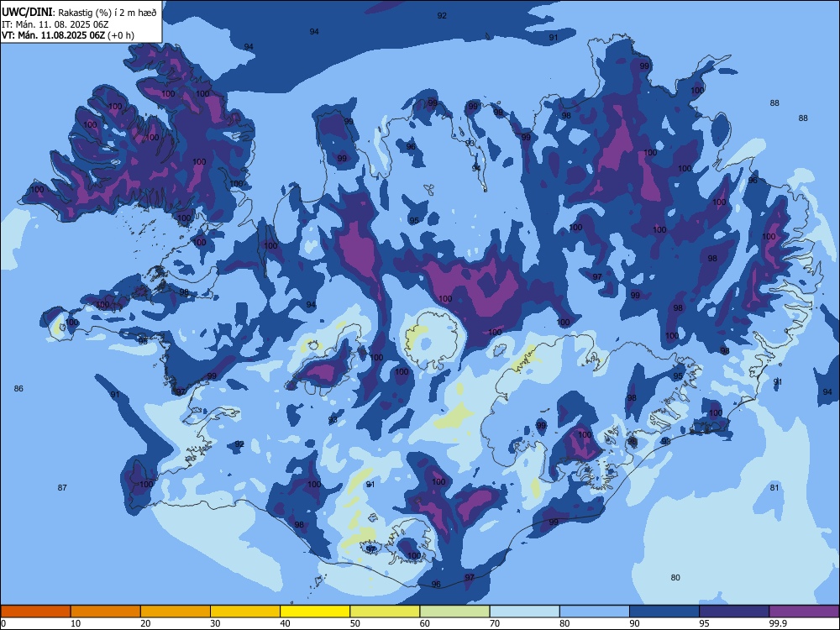Image resolution: width=840 pixels, height=630 pixels.
Task: Click the pale green 60–70 legend swatch
Action: [454, 612]
